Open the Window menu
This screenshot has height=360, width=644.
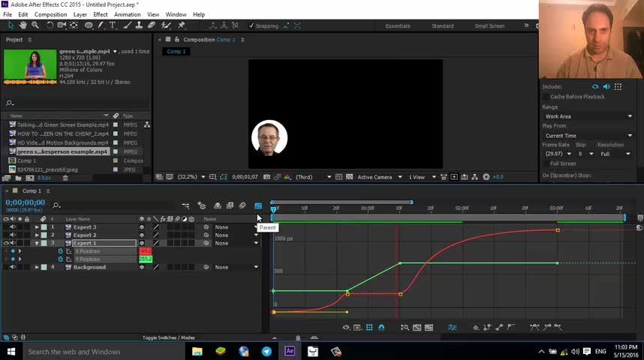click(x=176, y=14)
